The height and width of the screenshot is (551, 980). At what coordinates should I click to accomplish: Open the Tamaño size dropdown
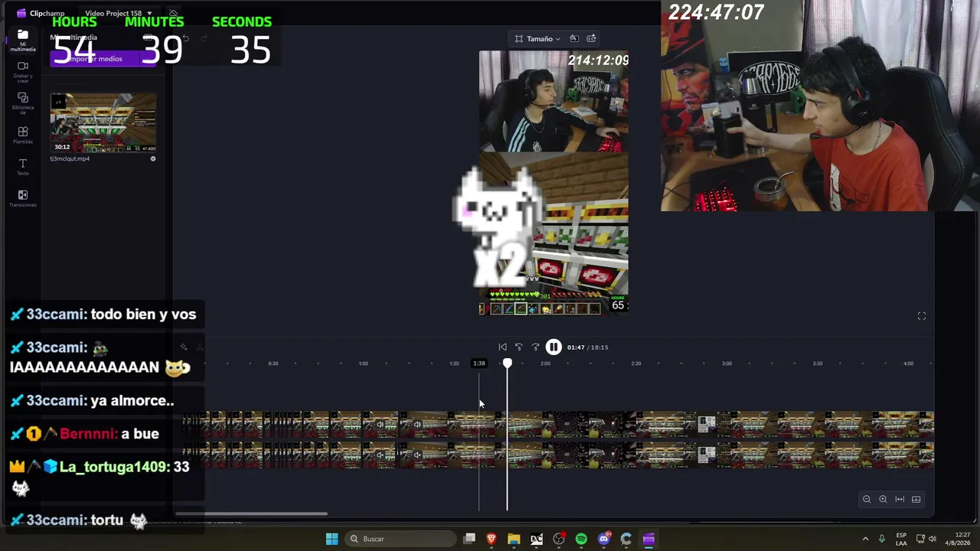537,38
